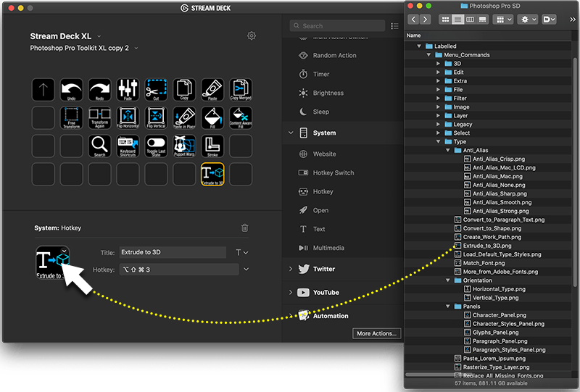The height and width of the screenshot is (392, 580).
Task: Select the Multimedia action
Action: pos(321,248)
